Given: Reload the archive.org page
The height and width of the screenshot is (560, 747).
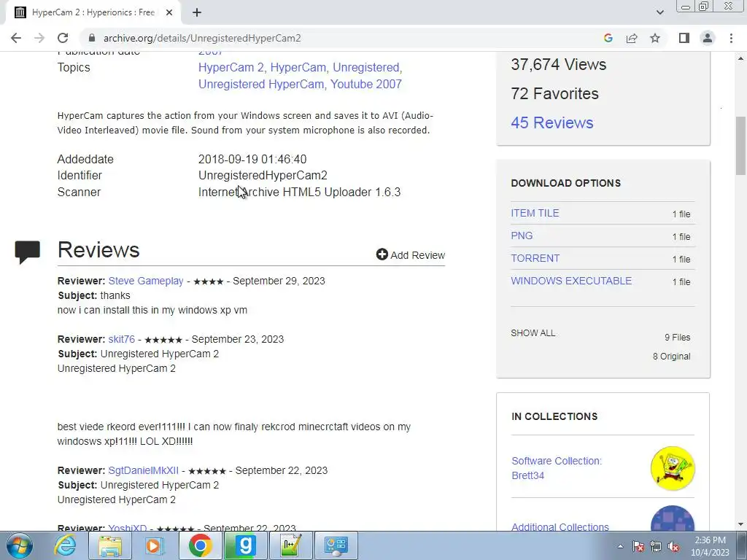Looking at the screenshot, I should point(63,38).
